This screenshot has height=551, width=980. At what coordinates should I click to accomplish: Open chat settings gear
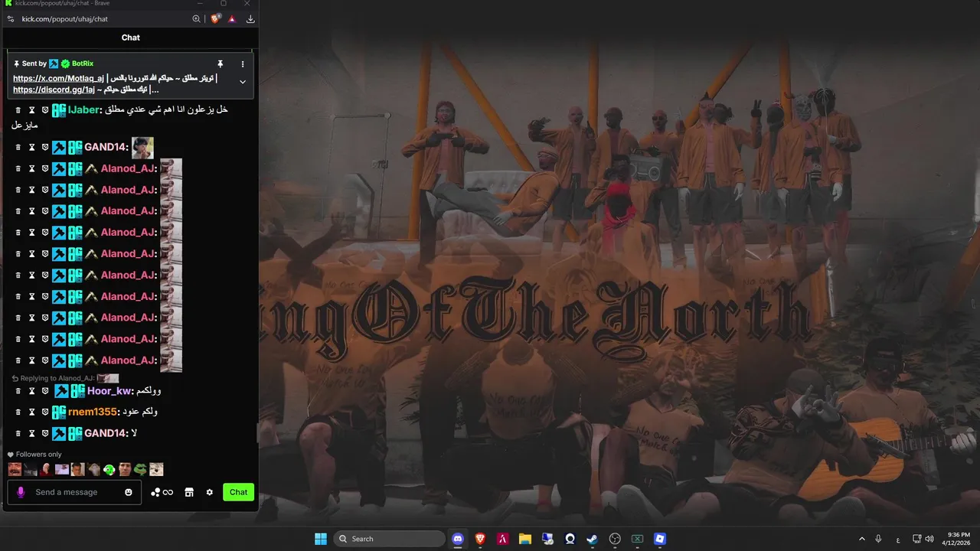pos(209,492)
